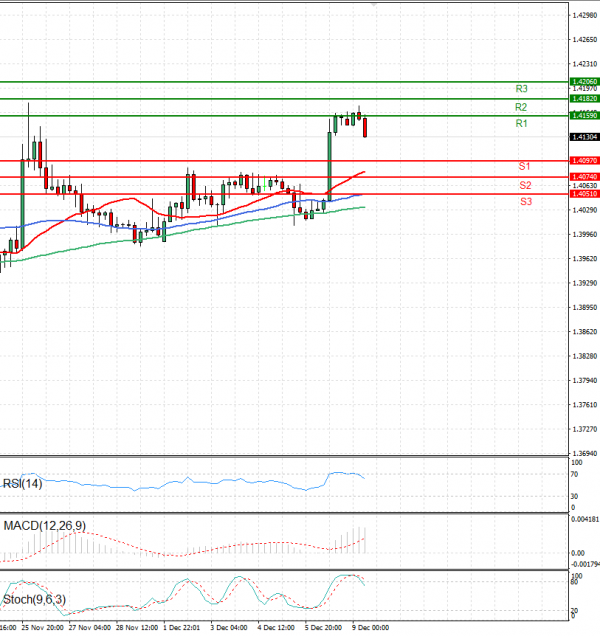
Task: Click the 1.39620 price scale value
Action: tap(585, 259)
